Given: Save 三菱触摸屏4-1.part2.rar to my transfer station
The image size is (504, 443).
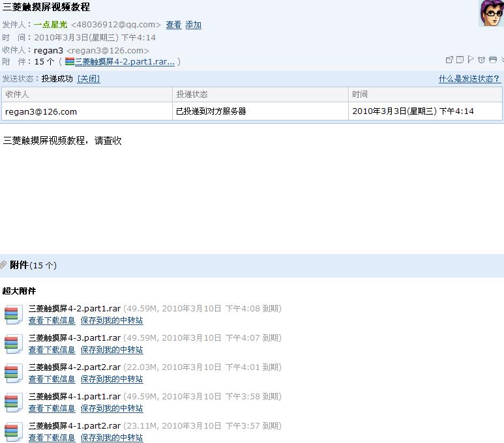Looking at the screenshot, I should 111,438.
